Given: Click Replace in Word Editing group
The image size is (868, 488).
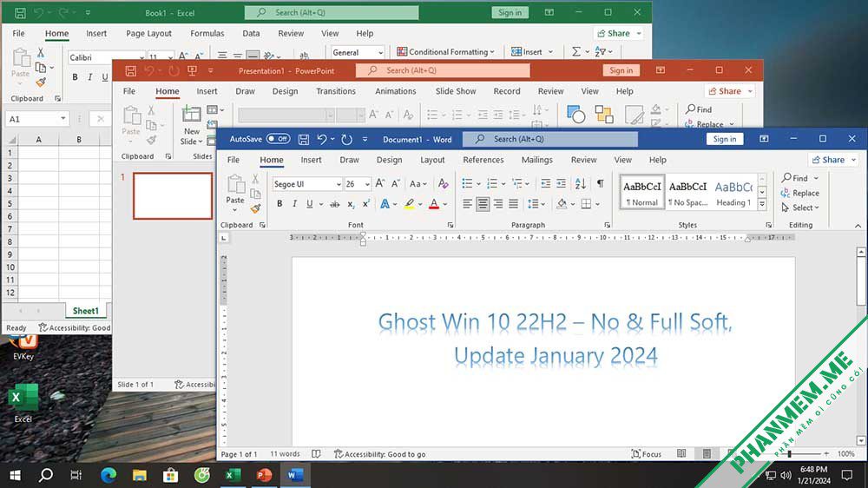Looking at the screenshot, I should pyautogui.click(x=800, y=193).
